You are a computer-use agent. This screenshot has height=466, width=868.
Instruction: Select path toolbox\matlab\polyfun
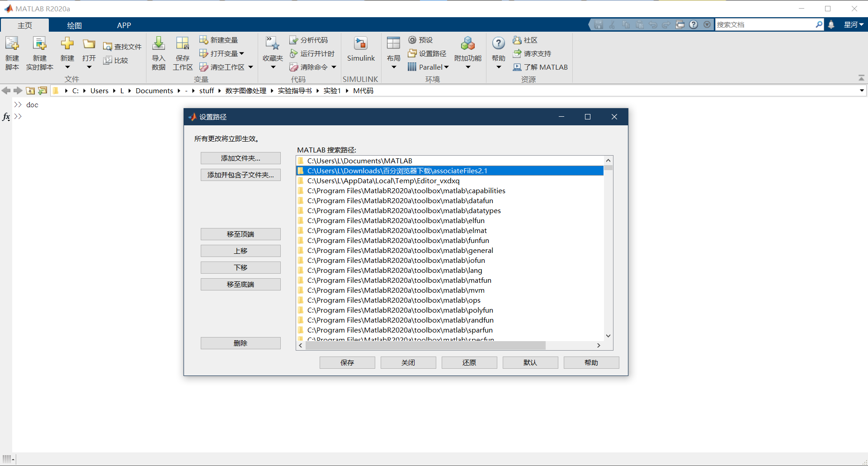(450, 310)
